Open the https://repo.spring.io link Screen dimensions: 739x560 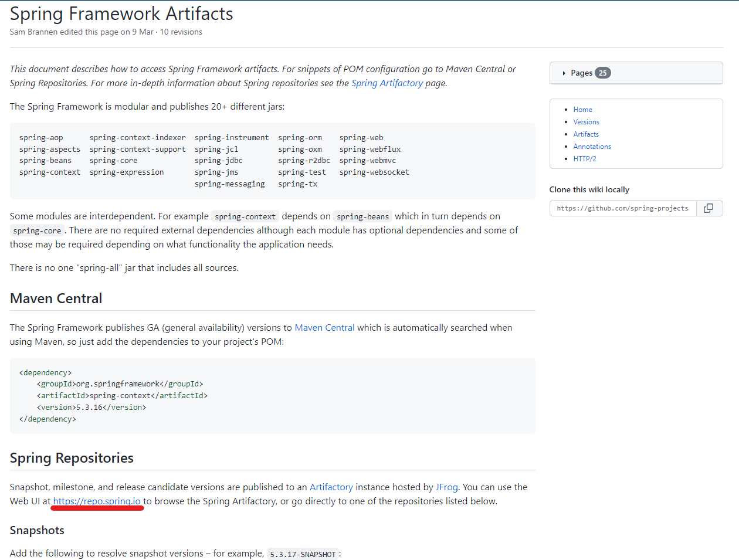click(97, 501)
